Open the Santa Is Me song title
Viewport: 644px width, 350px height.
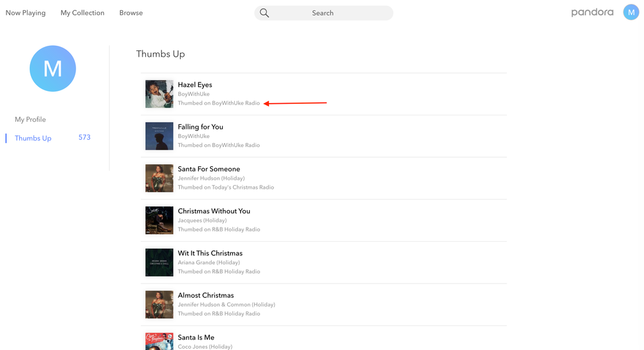[x=196, y=337]
